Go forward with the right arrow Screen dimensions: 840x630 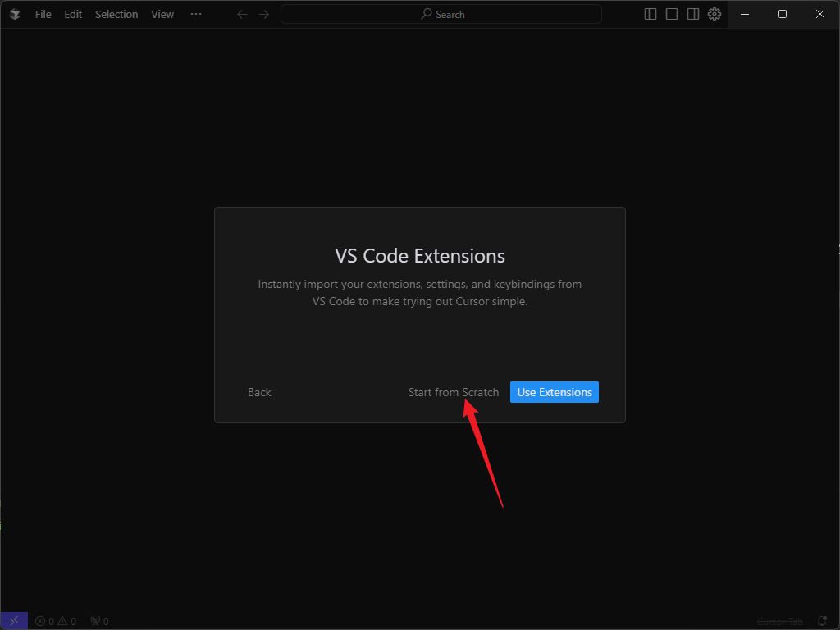point(263,15)
